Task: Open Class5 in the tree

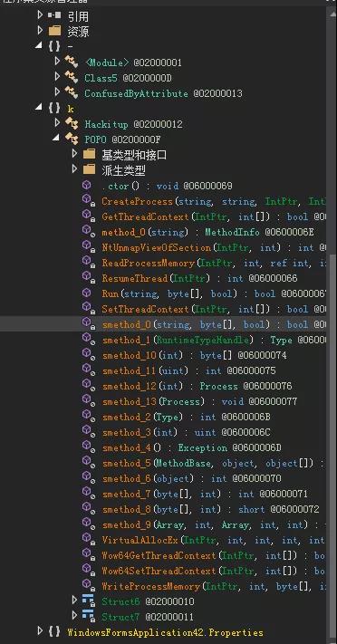Action: tap(101, 78)
